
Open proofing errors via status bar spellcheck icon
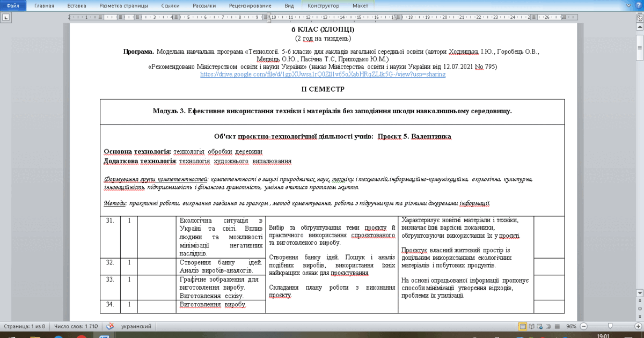(x=110, y=326)
